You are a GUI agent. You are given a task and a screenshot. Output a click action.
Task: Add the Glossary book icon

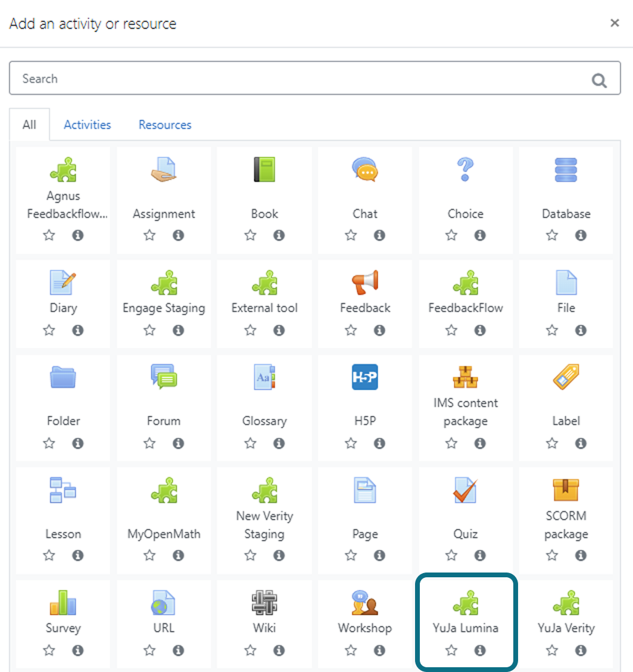[x=264, y=377]
